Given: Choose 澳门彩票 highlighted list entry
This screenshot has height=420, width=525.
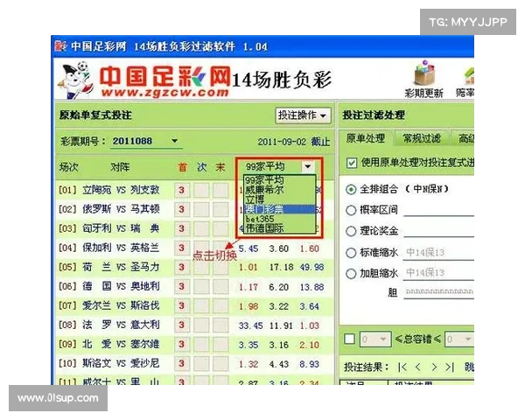Looking at the screenshot, I should pyautogui.click(x=280, y=209).
